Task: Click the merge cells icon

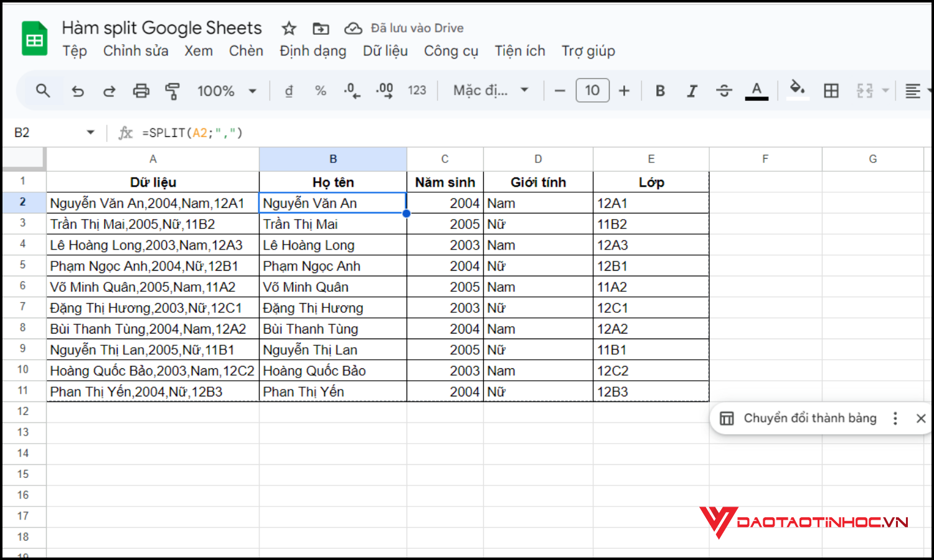Action: (865, 91)
